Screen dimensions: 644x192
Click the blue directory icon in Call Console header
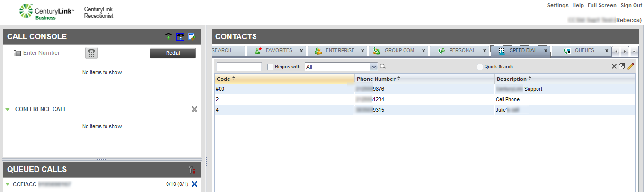pos(180,36)
